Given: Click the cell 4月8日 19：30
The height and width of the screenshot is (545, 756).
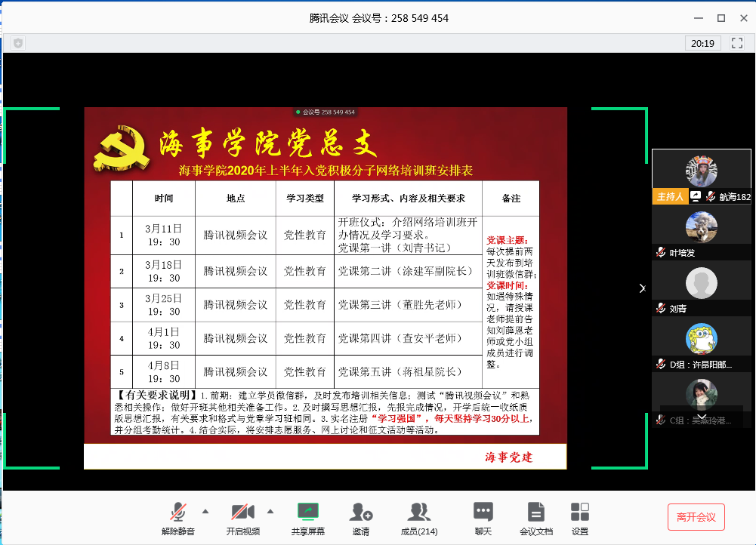Looking at the screenshot, I should 164,371.
